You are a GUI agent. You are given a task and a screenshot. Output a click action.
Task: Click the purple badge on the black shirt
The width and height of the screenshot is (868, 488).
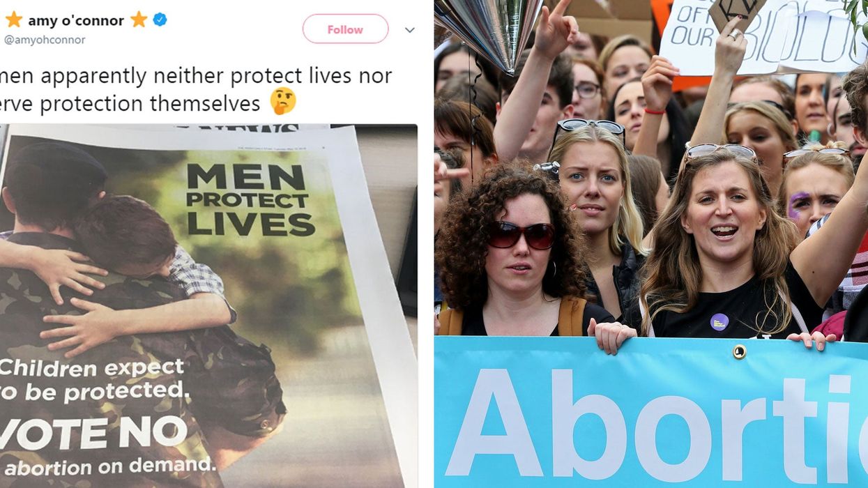(719, 321)
